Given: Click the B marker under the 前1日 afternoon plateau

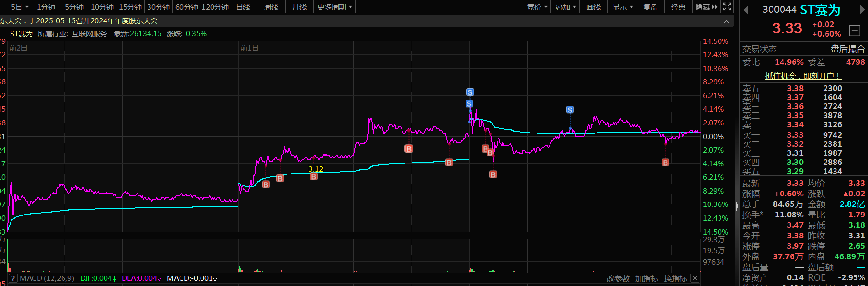Looking at the screenshot, I should [x=409, y=149].
